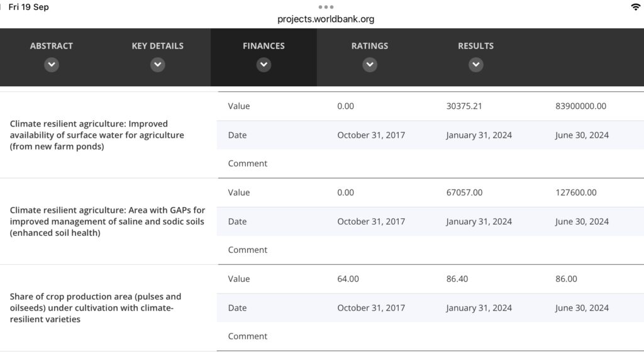The height and width of the screenshot is (353, 644).
Task: Switch to the Abstract tab
Action: coord(52,46)
